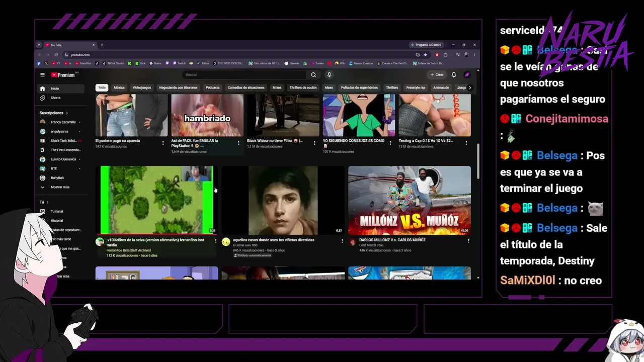
Task: Open more options for v10l4d0res de la selva video
Action: tap(216, 241)
